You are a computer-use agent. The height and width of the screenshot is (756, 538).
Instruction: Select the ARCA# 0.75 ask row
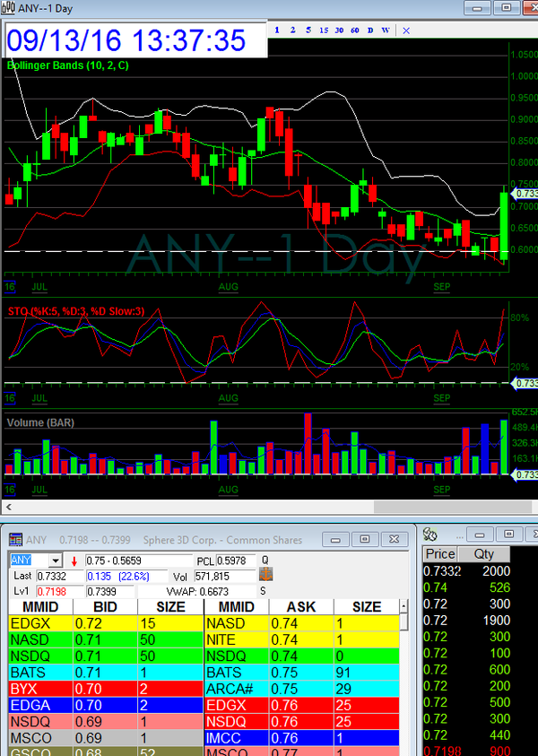point(300,687)
